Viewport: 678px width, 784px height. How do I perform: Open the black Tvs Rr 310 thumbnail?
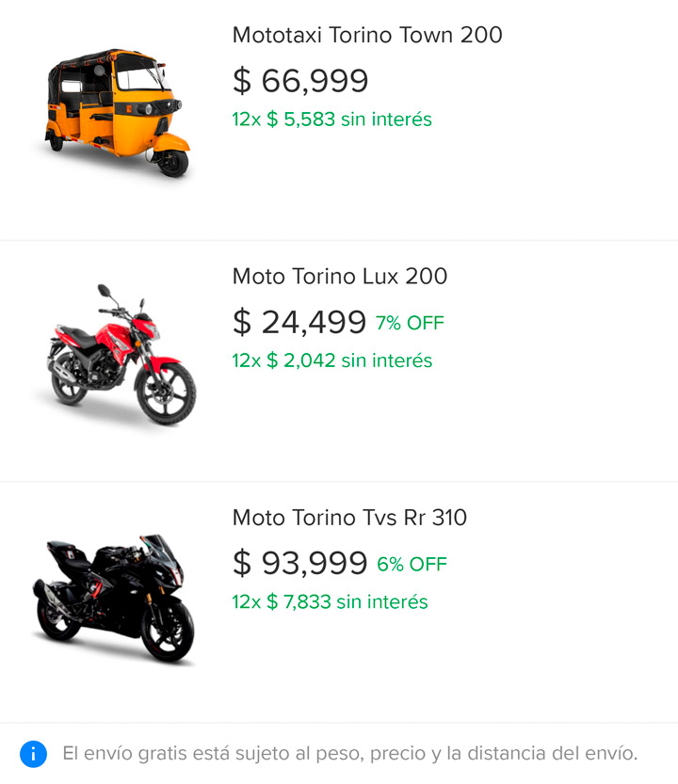114,599
